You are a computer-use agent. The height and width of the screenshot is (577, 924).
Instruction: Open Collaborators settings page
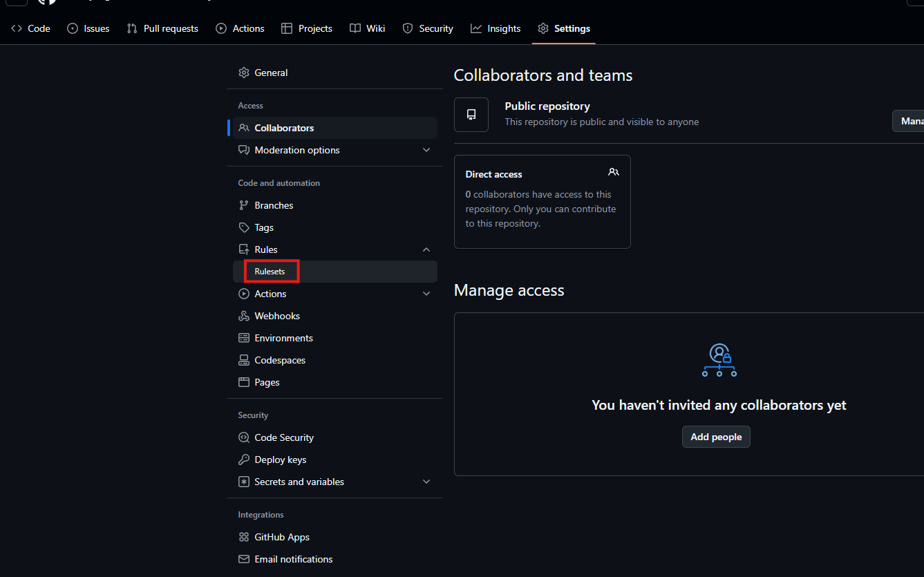coord(335,128)
